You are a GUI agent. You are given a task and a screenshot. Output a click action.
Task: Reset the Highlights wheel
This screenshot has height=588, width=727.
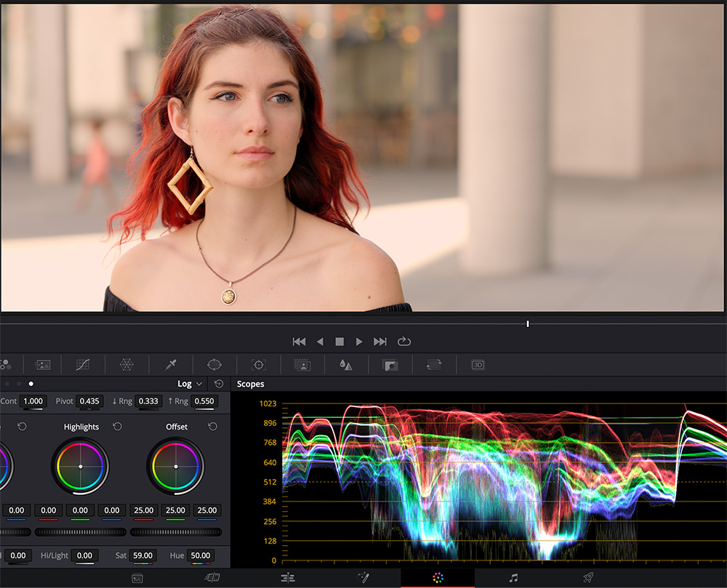pos(117,427)
